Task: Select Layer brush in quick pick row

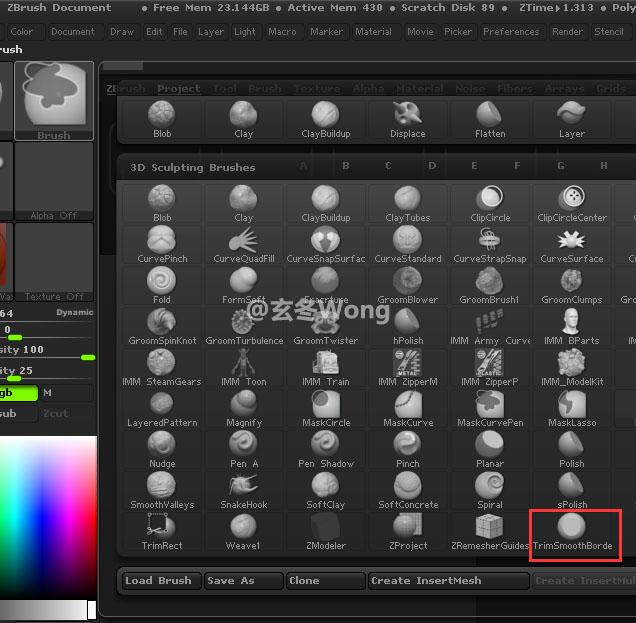Action: pyautogui.click(x=572, y=120)
